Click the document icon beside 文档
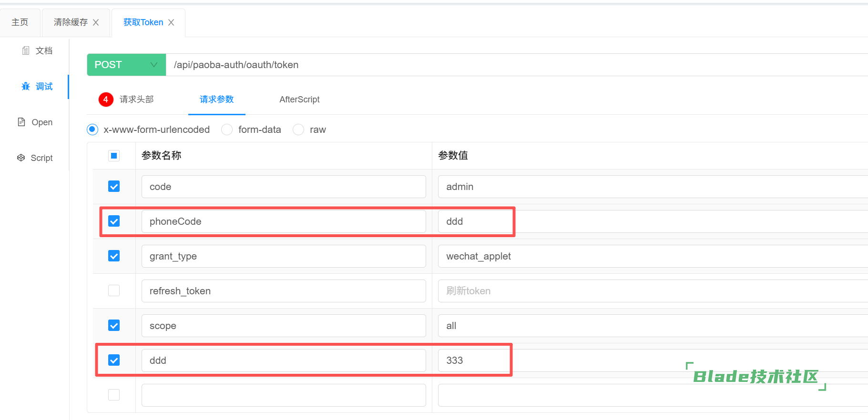The width and height of the screenshot is (868, 420). (26, 50)
